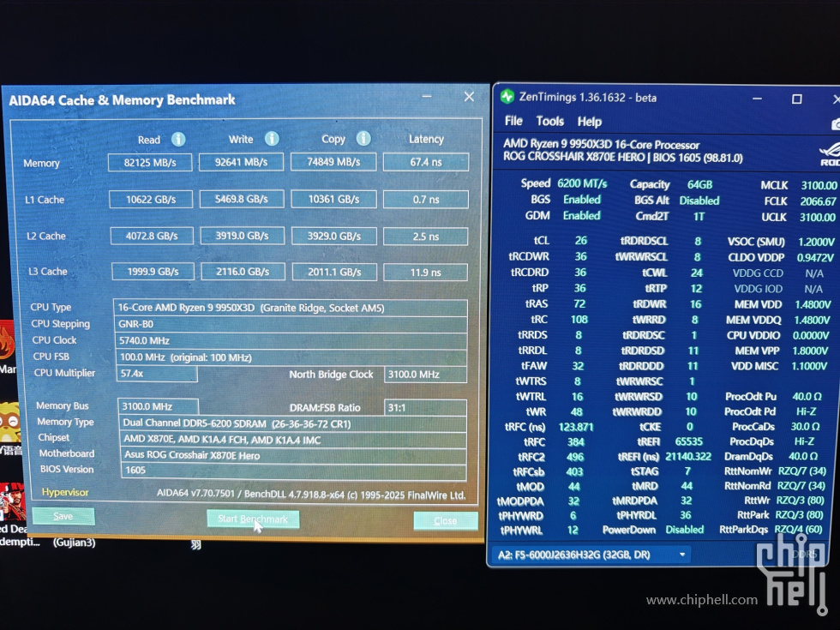840x630 pixels.
Task: Open the A2 memory module dropdown
Action: (591, 555)
